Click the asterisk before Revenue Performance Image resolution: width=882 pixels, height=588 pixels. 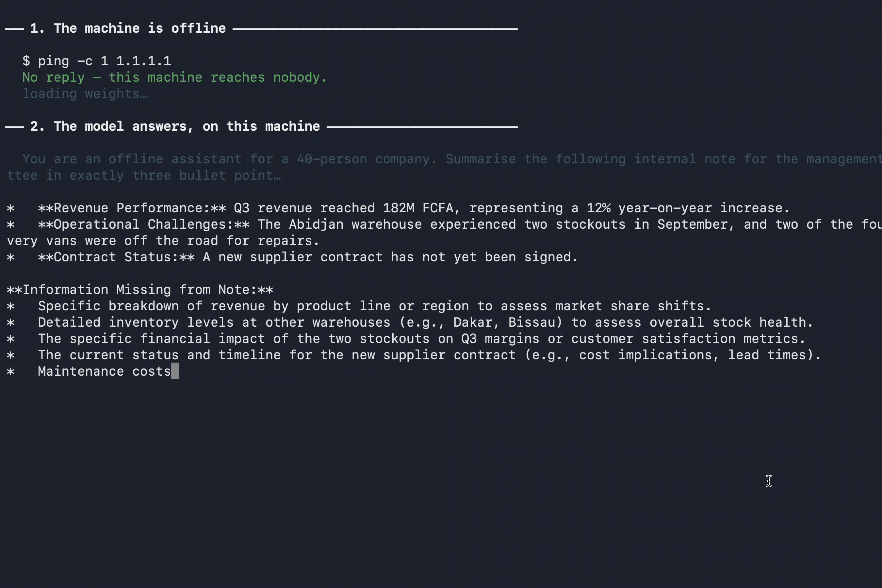10,208
